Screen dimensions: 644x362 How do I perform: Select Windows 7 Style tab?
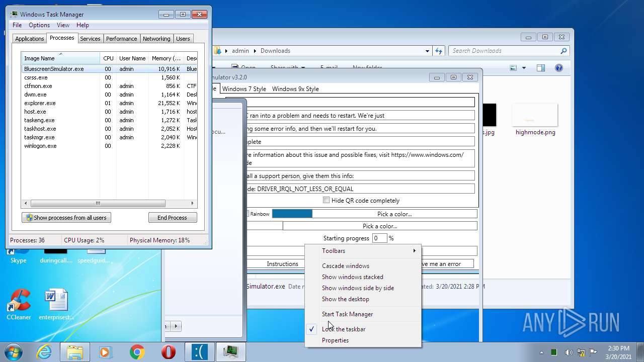coord(244,89)
